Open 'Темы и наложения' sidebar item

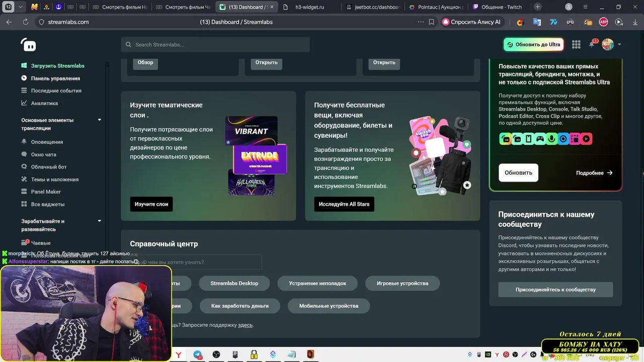pyautogui.click(x=55, y=179)
